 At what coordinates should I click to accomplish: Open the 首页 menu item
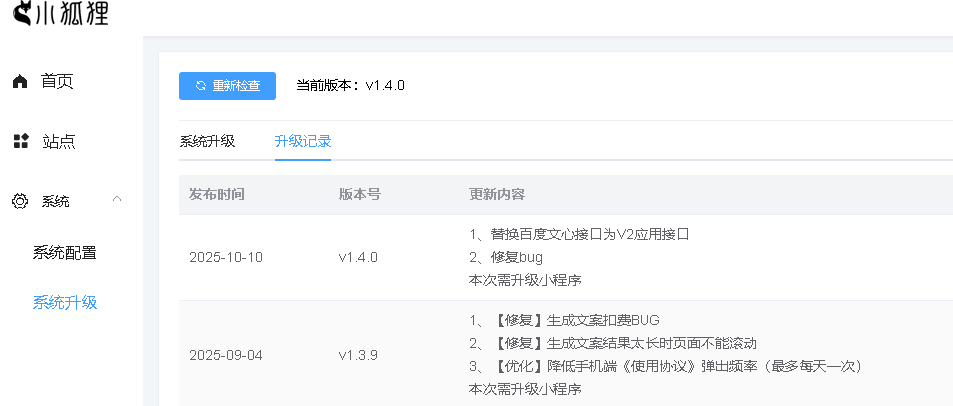pos(57,82)
